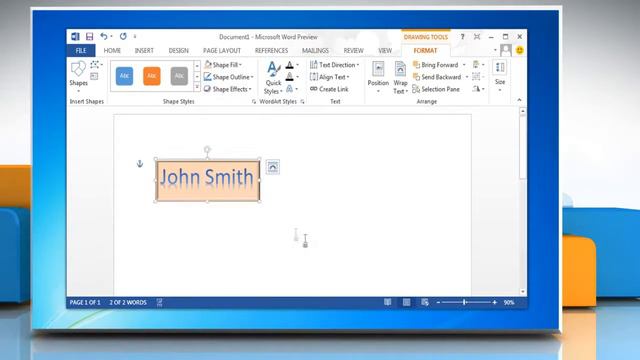The image size is (640, 360).
Task: Open the WordArt Quick Styles gallery
Action: (273, 78)
